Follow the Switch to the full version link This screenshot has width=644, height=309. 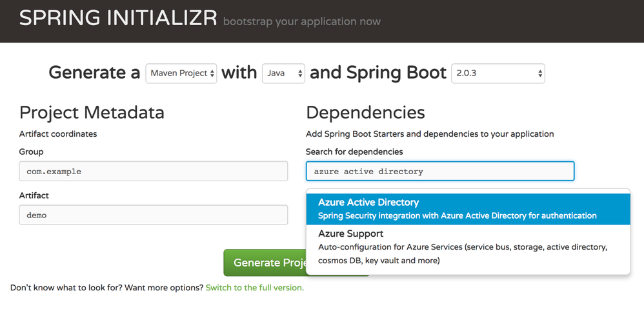[x=255, y=288]
